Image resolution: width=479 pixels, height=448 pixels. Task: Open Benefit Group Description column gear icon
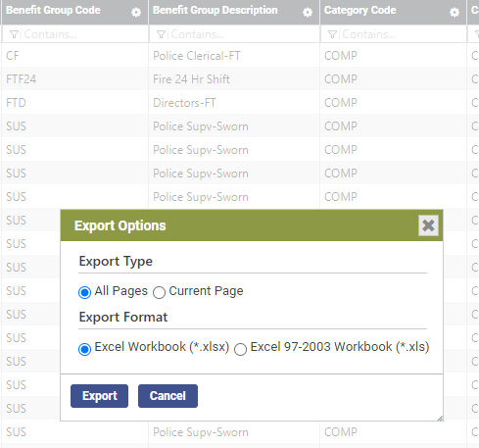pos(308,13)
